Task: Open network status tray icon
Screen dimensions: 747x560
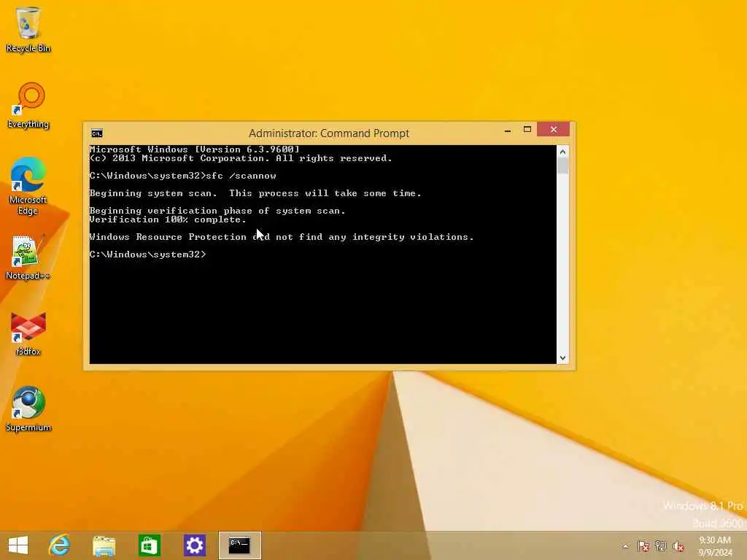Action: [661, 546]
